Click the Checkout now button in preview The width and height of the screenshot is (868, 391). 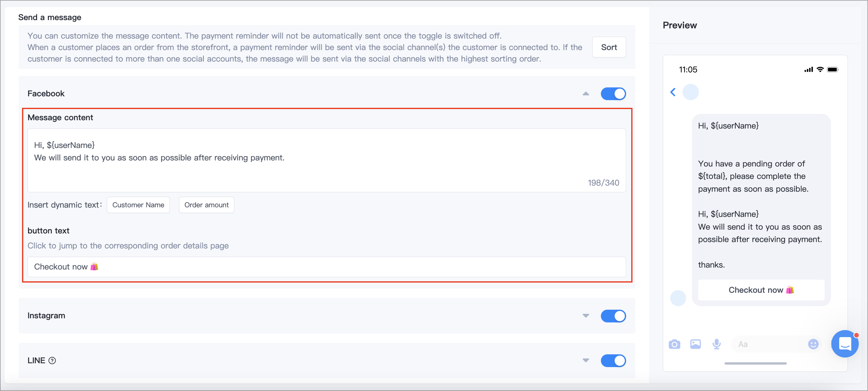tap(761, 290)
